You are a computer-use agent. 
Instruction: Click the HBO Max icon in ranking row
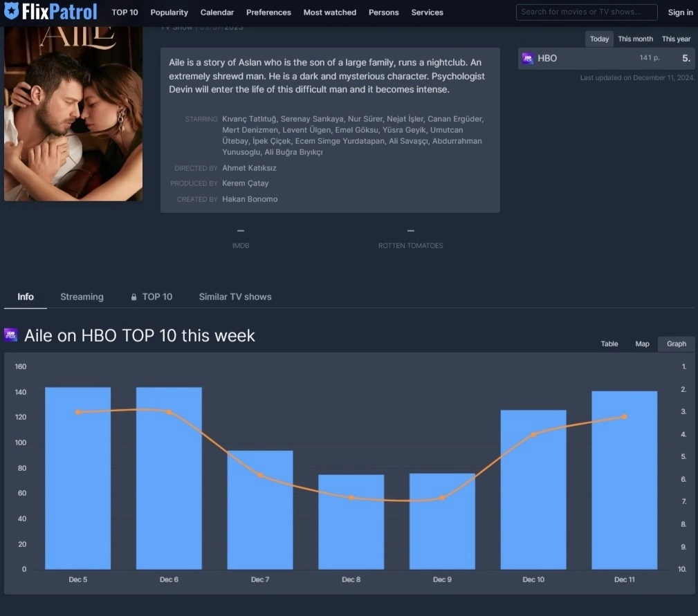tap(527, 59)
